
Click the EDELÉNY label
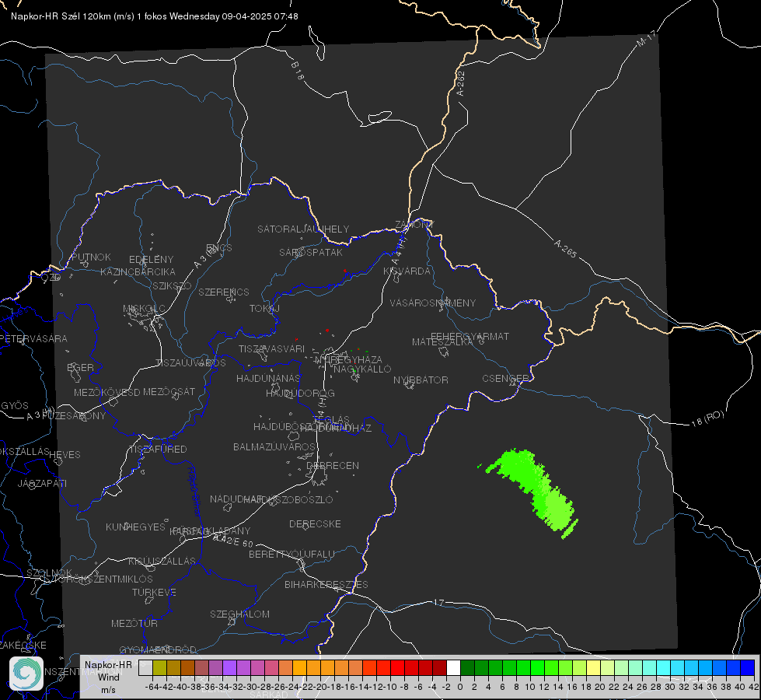[151, 260]
